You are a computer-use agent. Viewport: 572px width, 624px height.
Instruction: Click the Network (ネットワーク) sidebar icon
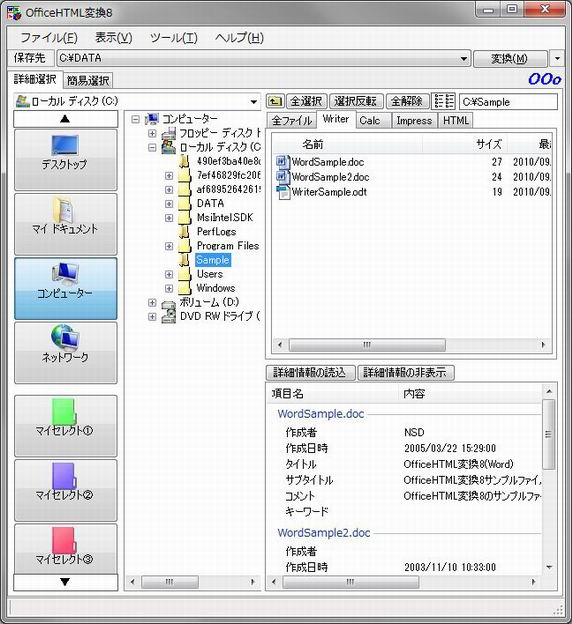65,338
